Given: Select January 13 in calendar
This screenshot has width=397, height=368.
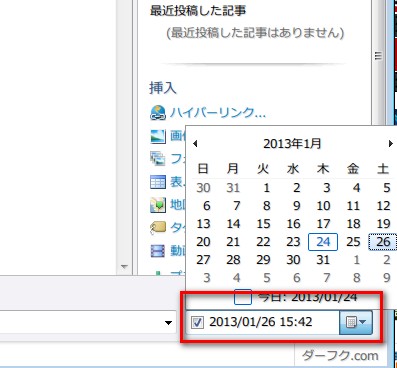Looking at the screenshot, I should point(203,224).
